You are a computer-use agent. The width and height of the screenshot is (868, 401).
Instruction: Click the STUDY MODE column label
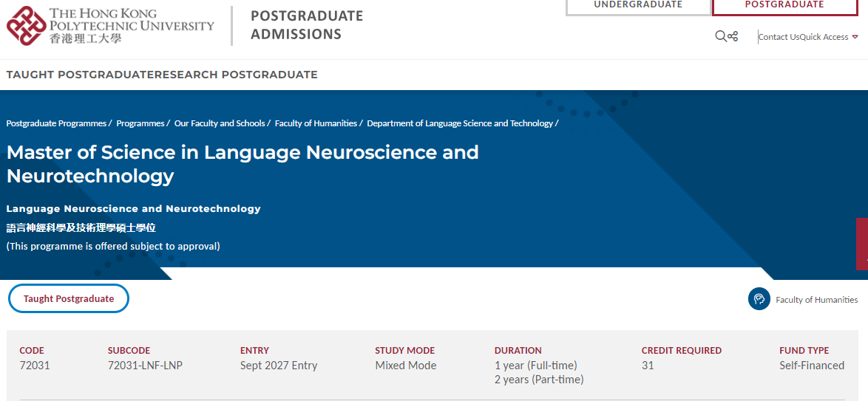pyautogui.click(x=405, y=351)
